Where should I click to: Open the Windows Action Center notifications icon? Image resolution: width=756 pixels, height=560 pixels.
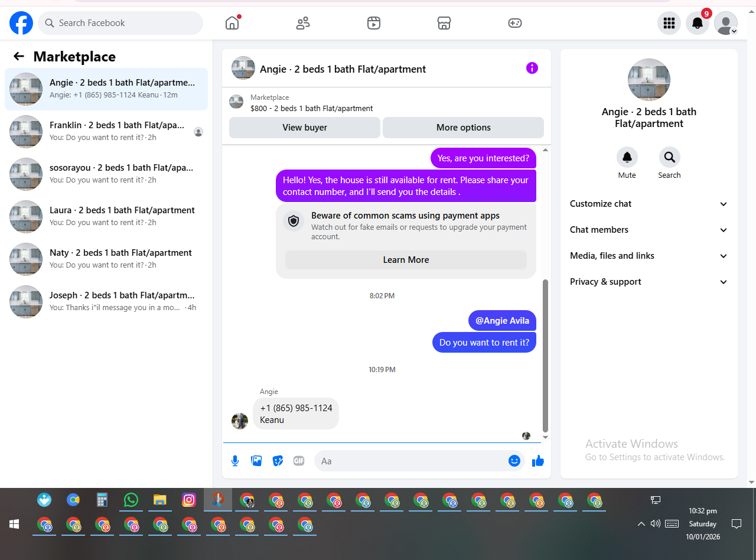tap(737, 523)
